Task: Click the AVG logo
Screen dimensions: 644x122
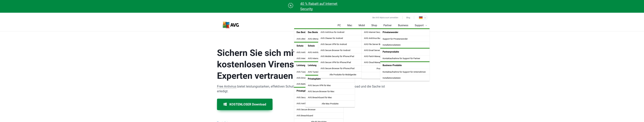Action: (231, 25)
